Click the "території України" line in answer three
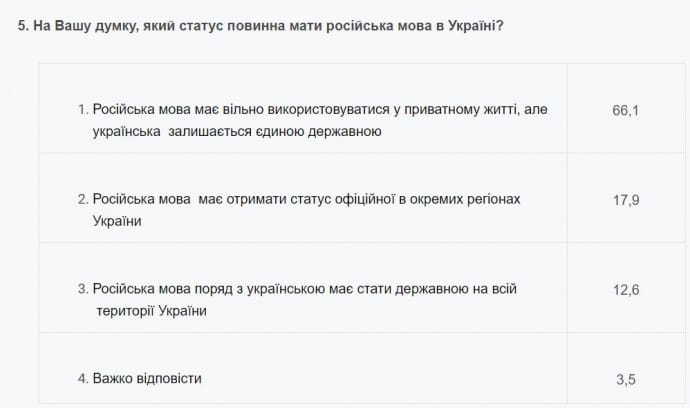This screenshot has width=690, height=408. 150,311
